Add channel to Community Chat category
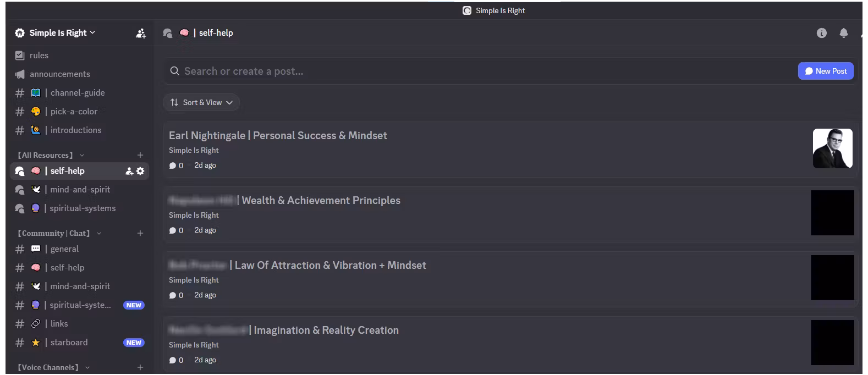The image size is (868, 375). (x=140, y=233)
